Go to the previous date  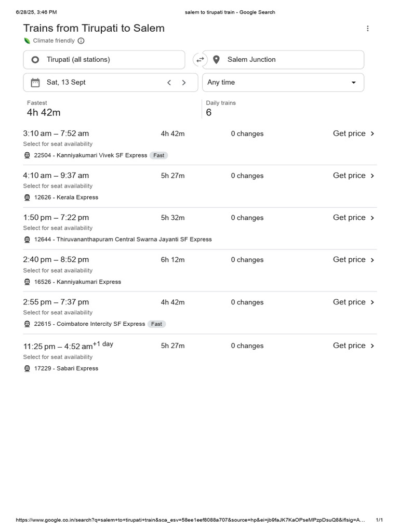click(x=169, y=83)
